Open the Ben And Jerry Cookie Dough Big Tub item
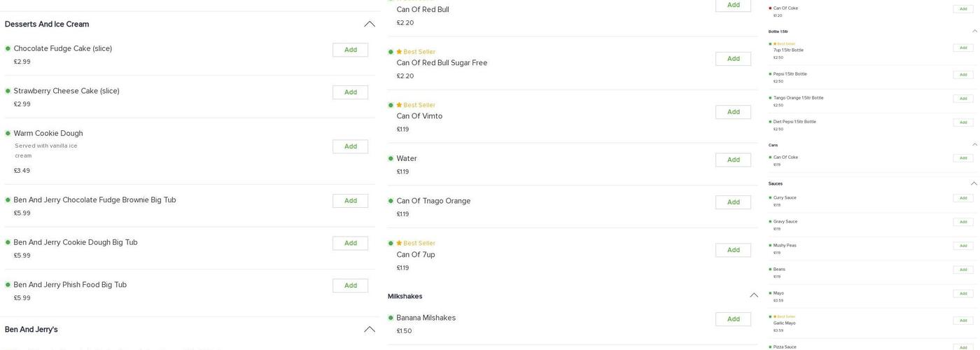Image resolution: width=980 pixels, height=350 pixels. pos(76,243)
